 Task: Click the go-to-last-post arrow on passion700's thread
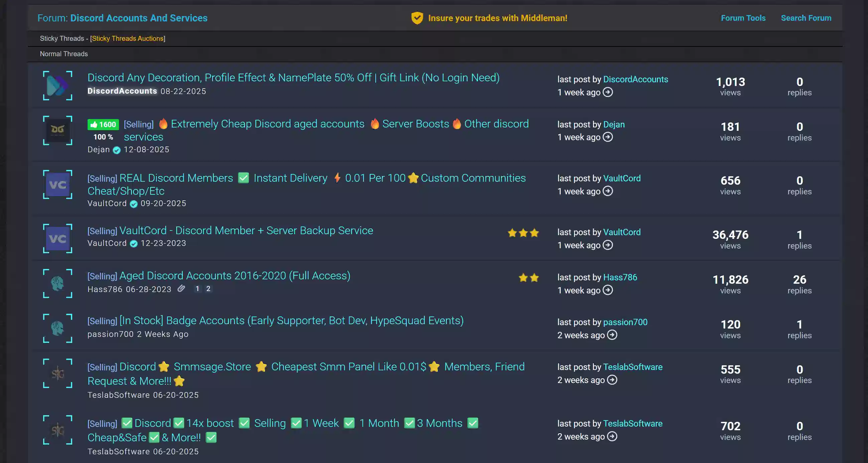613,335
